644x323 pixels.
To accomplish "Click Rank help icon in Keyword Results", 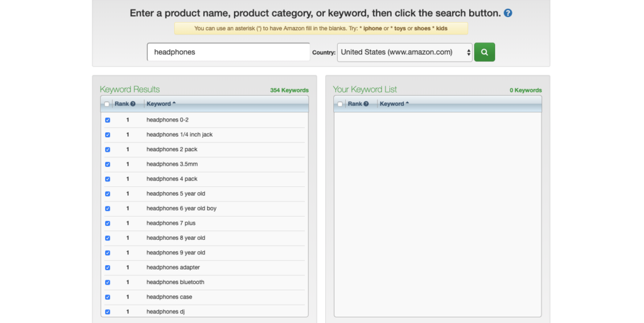I will click(133, 104).
